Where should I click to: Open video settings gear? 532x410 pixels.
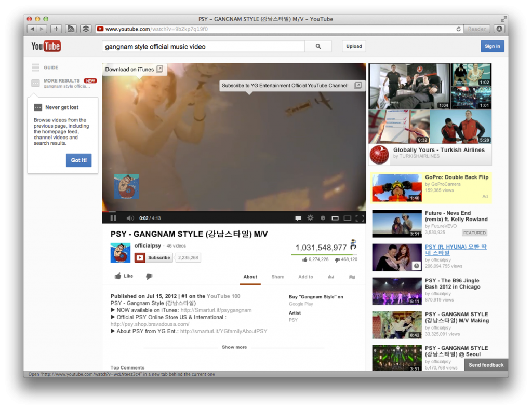(x=310, y=218)
